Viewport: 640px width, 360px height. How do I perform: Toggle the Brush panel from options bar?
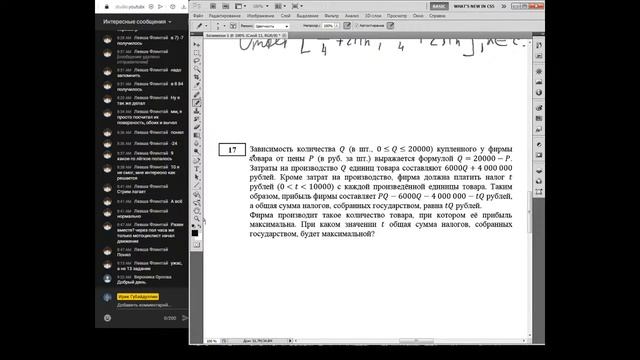233,26
